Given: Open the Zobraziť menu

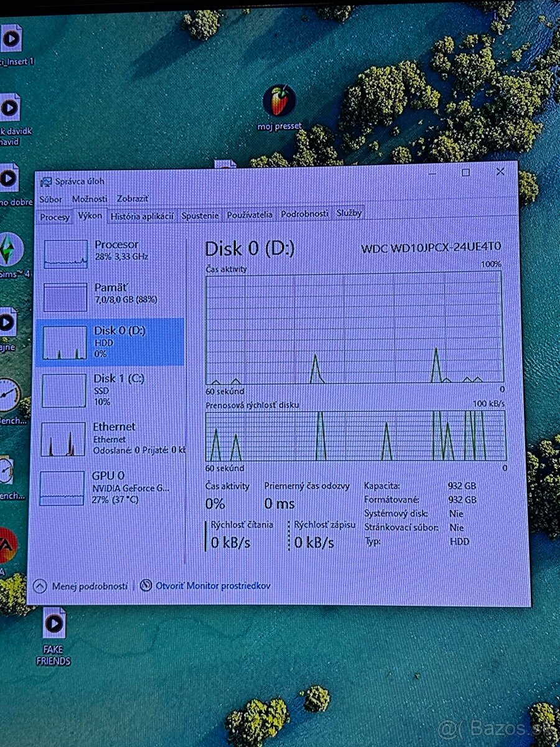Looking at the screenshot, I should tap(133, 199).
